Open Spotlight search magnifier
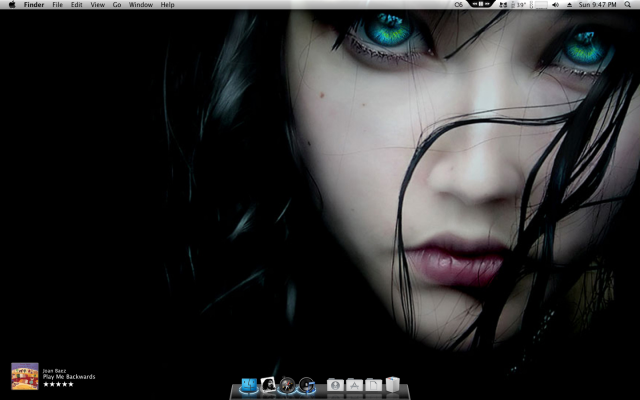The width and height of the screenshot is (640, 400). (627, 4)
